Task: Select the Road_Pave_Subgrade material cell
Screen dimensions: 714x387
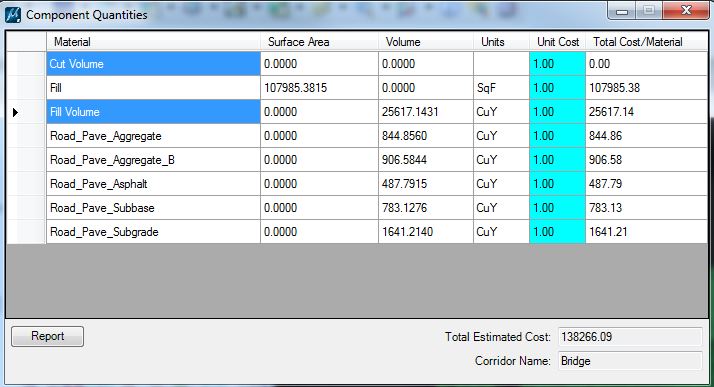Action: click(153, 232)
